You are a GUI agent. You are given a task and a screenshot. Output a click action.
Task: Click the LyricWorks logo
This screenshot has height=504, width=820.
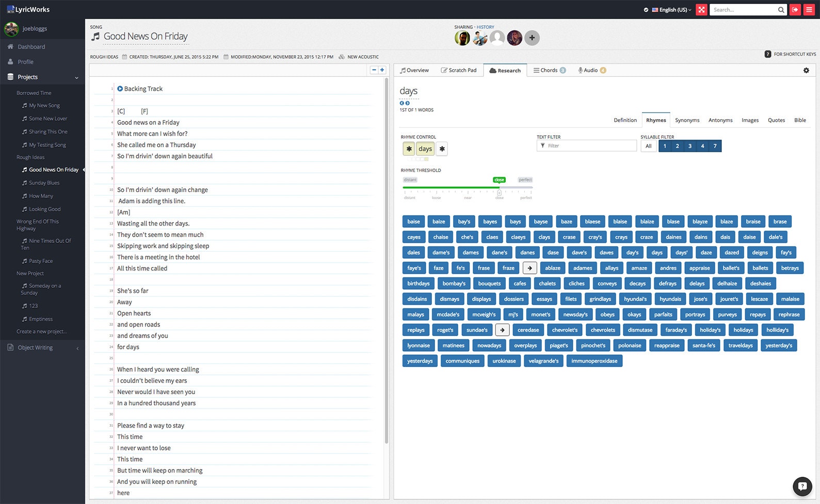coord(28,9)
